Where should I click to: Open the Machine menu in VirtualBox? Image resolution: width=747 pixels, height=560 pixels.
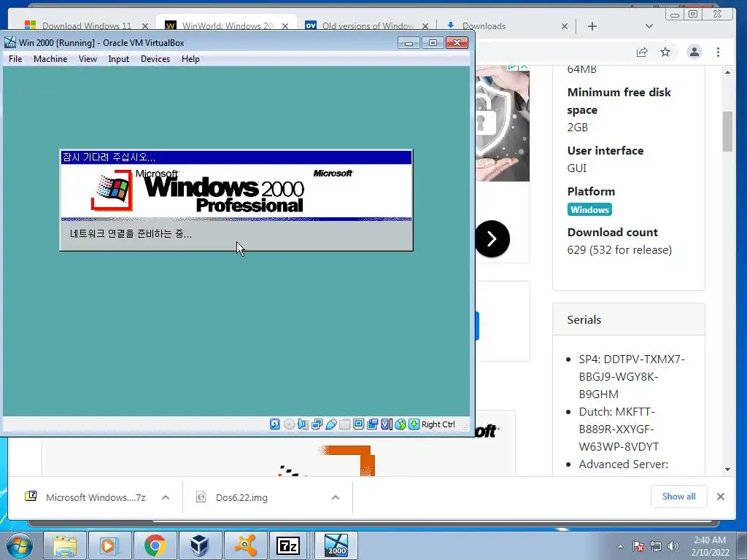pyautogui.click(x=50, y=59)
